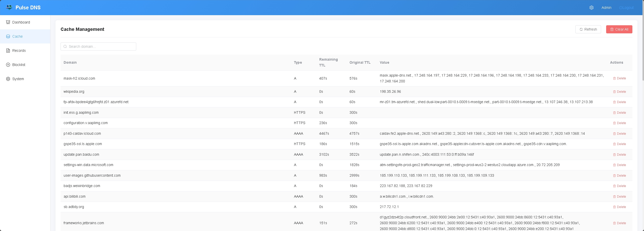
Task: Select the Records document icon
Action: click(x=8, y=51)
